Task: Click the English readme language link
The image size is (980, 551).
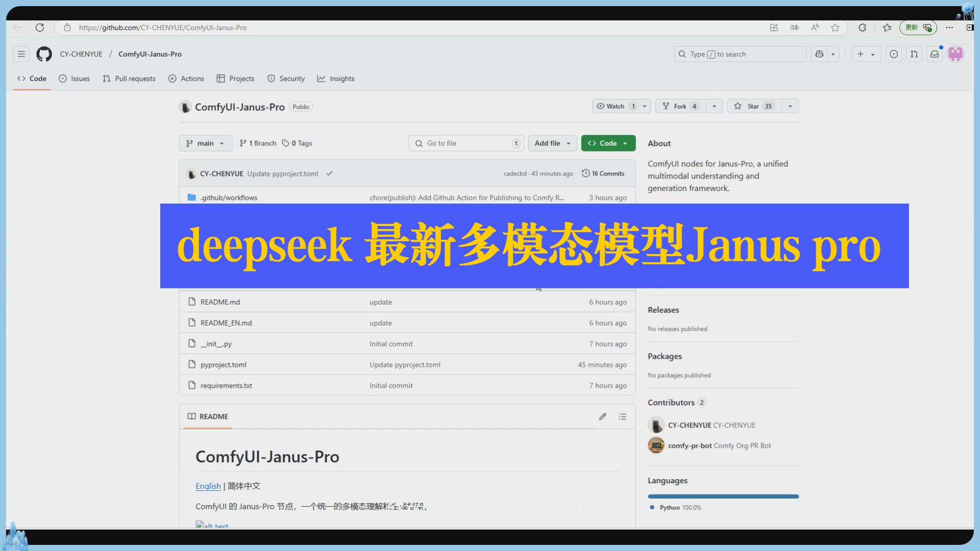Action: (208, 486)
